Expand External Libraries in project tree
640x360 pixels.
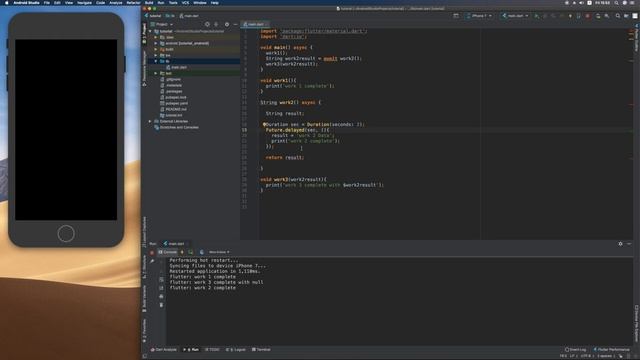[x=150, y=122]
